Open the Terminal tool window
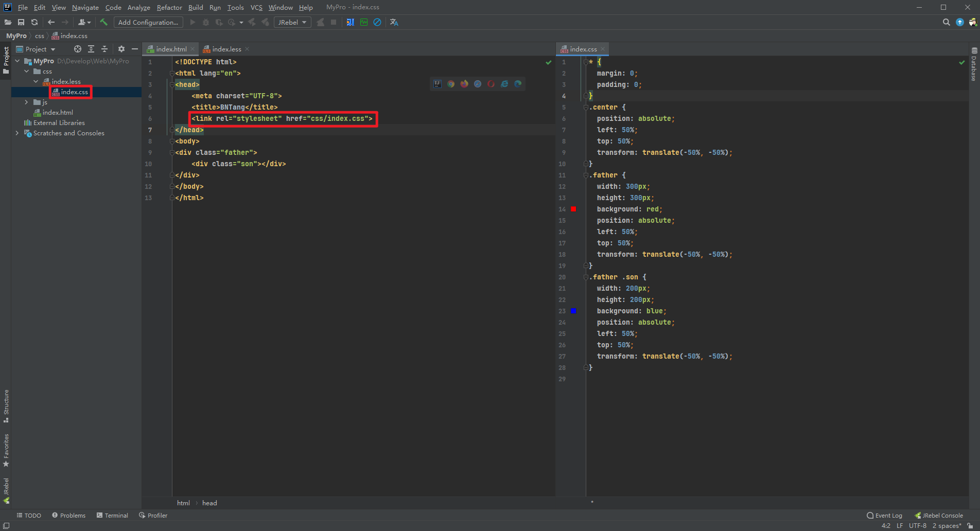980x531 pixels. coord(112,515)
